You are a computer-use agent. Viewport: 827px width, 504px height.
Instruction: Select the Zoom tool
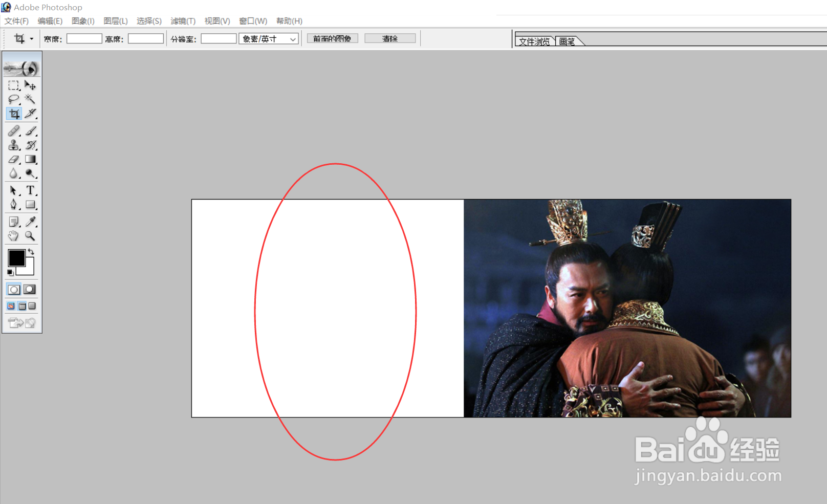click(x=30, y=236)
